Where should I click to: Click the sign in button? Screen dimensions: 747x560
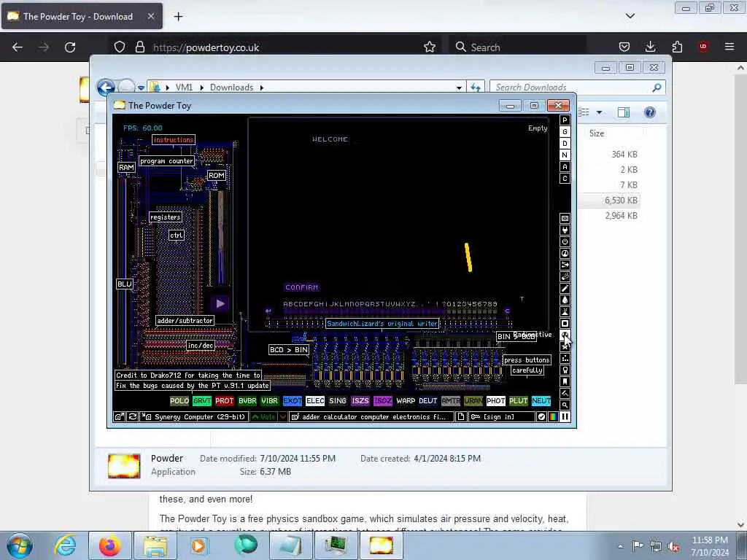[x=502, y=416]
